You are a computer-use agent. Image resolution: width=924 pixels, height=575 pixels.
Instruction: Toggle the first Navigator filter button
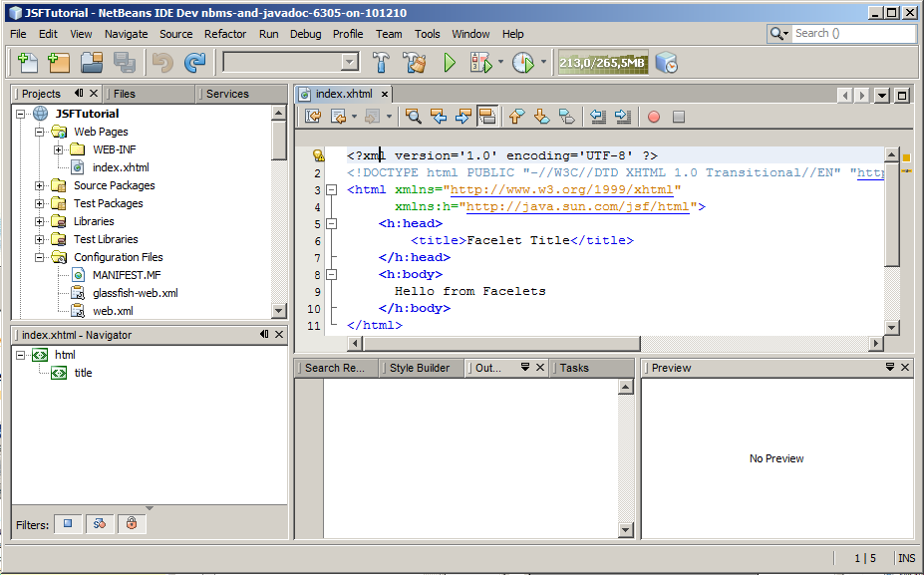[68, 523]
